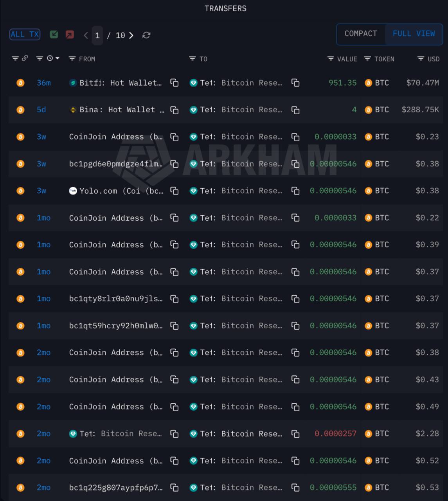Filter by the USD column header
The width and height of the screenshot is (448, 501).
[x=428, y=59]
